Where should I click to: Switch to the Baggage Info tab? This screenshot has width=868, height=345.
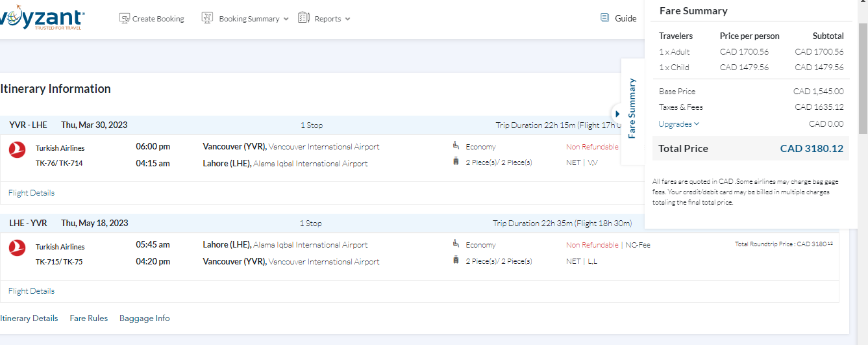144,318
